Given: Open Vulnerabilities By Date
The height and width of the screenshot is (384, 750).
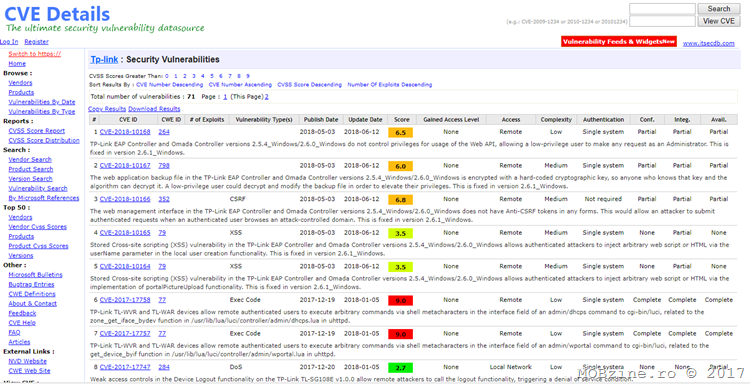Looking at the screenshot, I should 42,102.
